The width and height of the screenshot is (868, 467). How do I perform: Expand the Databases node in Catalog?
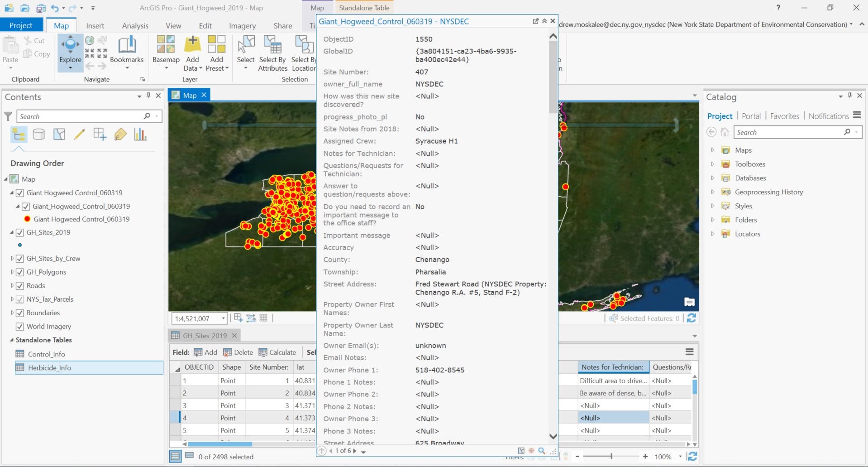point(713,178)
